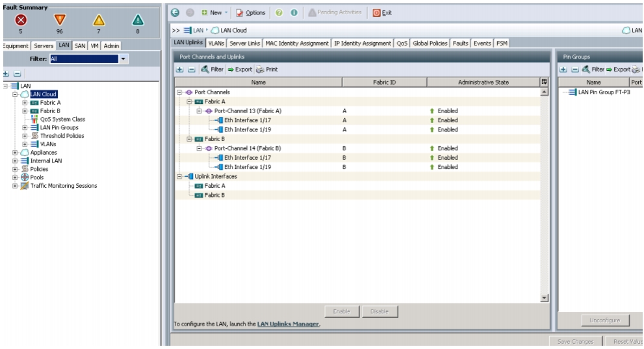Click scrollbar down arrow in Port Channels table
644x349 pixels.
pyautogui.click(x=544, y=298)
